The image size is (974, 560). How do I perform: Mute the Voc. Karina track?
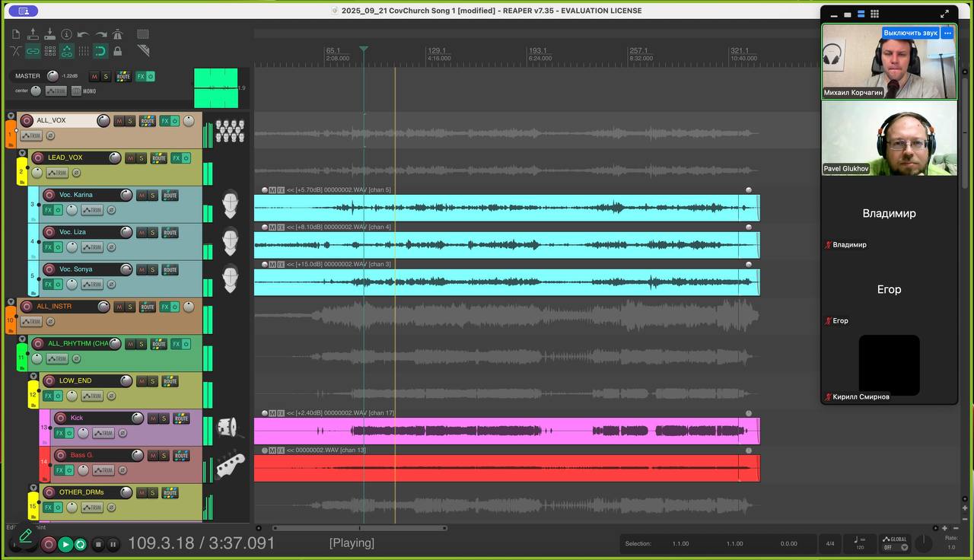(142, 196)
